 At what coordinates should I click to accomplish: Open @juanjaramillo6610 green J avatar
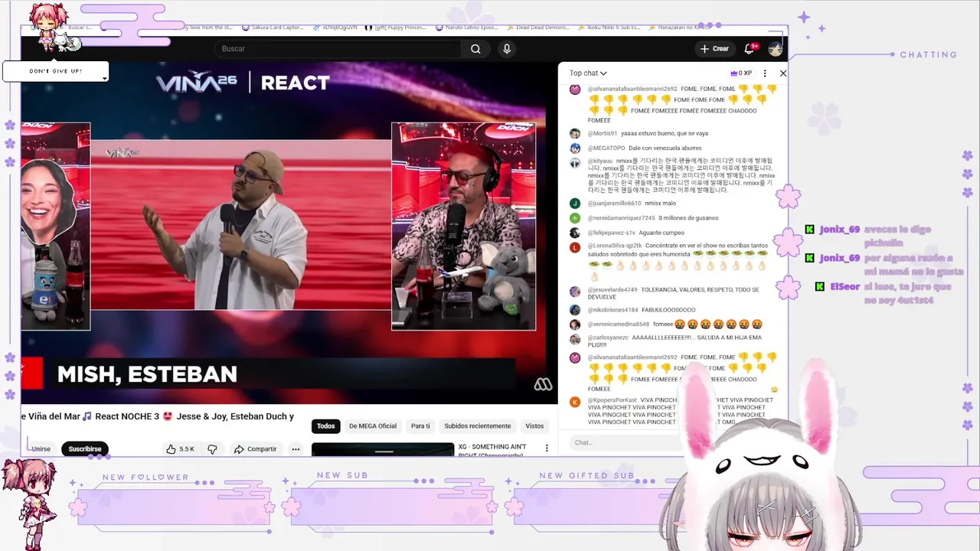pos(575,203)
